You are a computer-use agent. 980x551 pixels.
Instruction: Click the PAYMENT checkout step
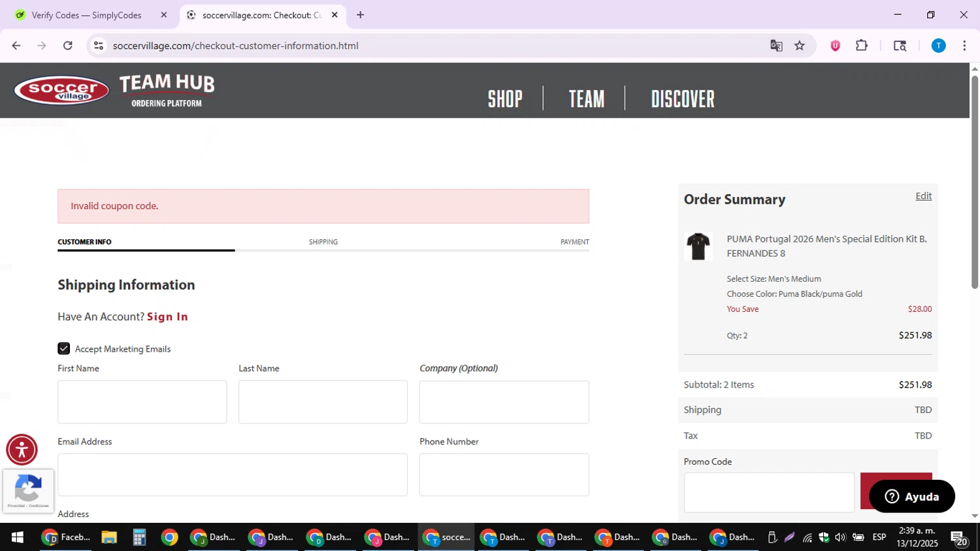click(575, 242)
